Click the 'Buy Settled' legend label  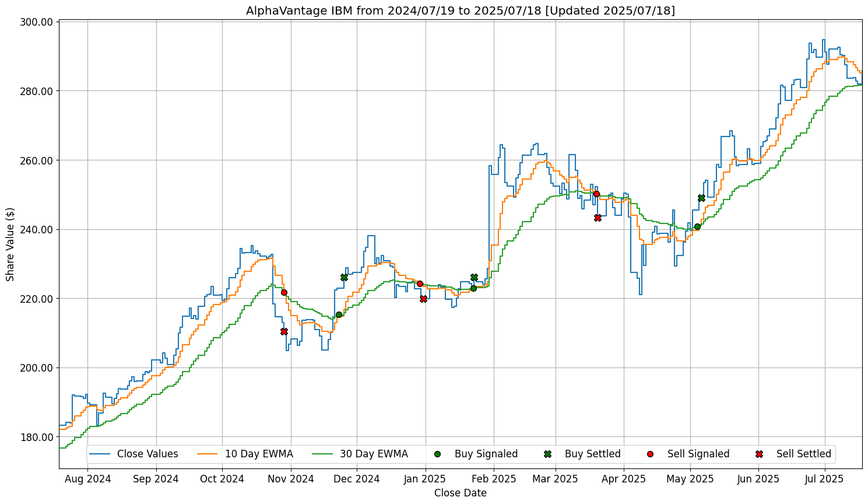tap(593, 454)
